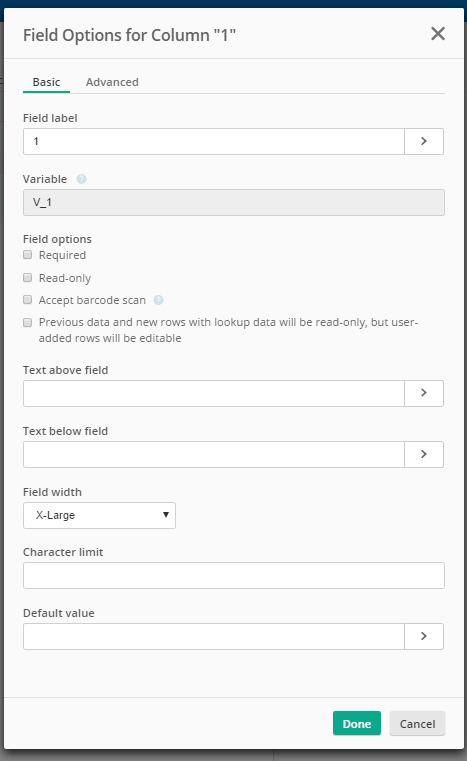Toggle the Read-only checkbox
This screenshot has height=761, width=467.
click(28, 278)
